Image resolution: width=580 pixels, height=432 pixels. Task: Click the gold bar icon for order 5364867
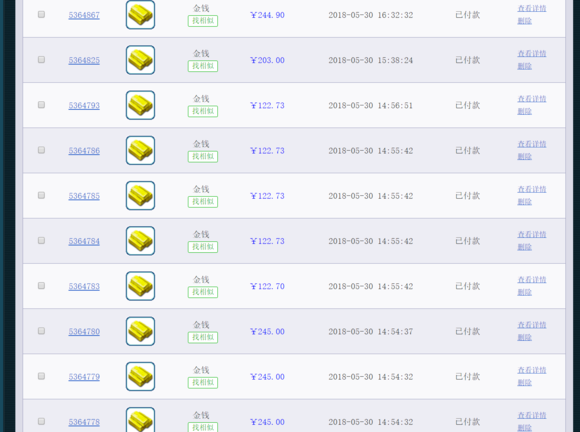pos(140,15)
